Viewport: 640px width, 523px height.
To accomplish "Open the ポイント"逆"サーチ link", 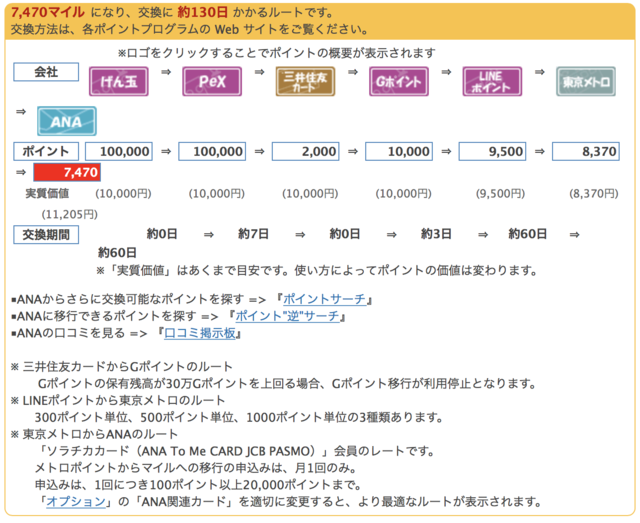I will [x=287, y=316].
